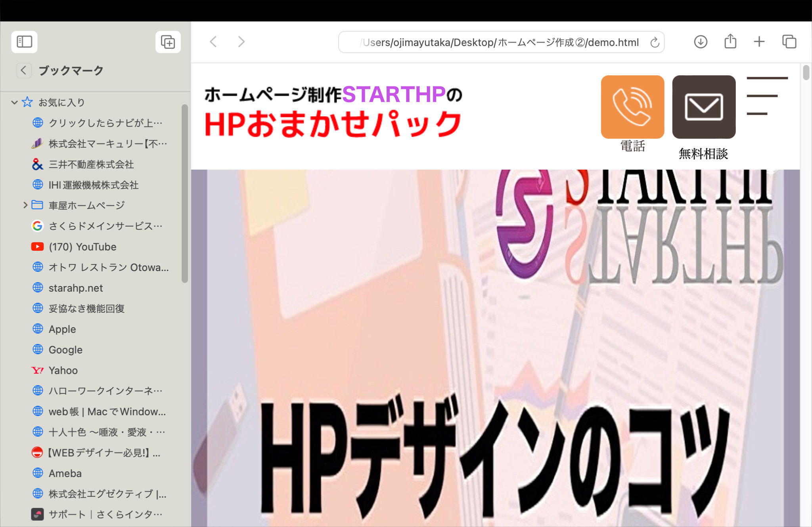
Task: Show tab overview
Action: pos(789,42)
